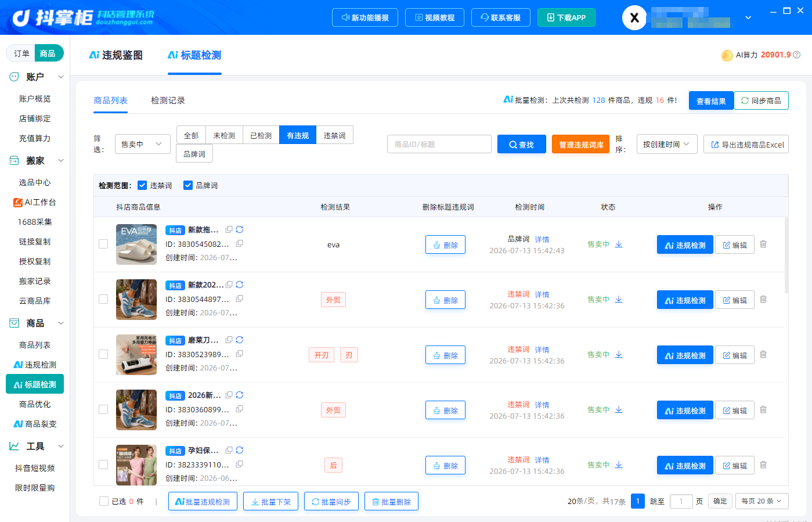Open the Ai 违规鉴图 tab

pyautogui.click(x=116, y=55)
